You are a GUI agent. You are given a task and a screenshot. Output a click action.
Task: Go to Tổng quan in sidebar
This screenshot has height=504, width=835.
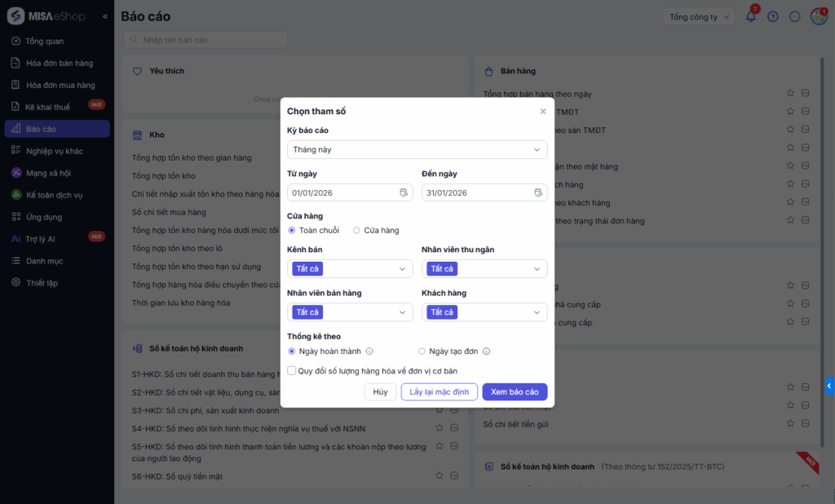[45, 41]
